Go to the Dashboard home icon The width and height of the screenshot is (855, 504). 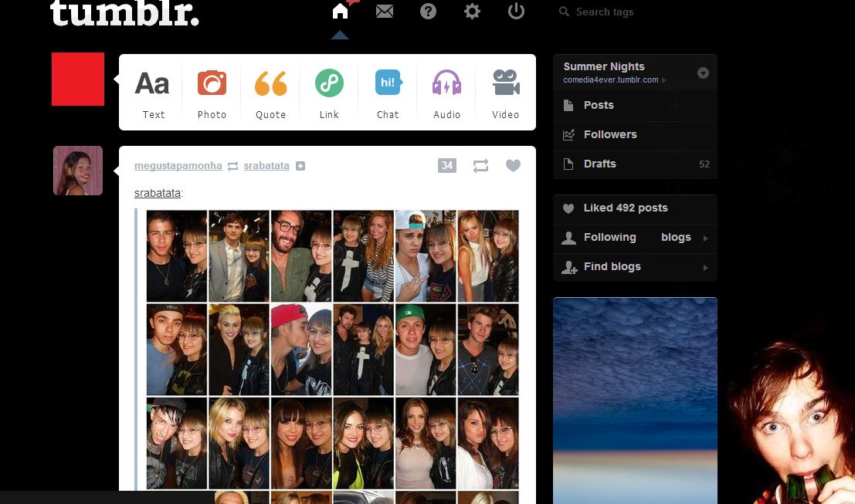(341, 10)
